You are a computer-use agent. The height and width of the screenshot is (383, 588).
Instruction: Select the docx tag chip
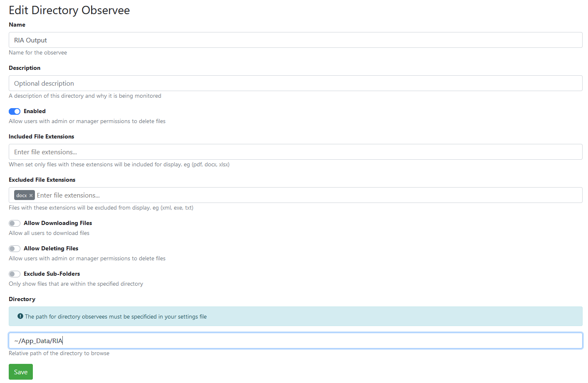(x=21, y=195)
